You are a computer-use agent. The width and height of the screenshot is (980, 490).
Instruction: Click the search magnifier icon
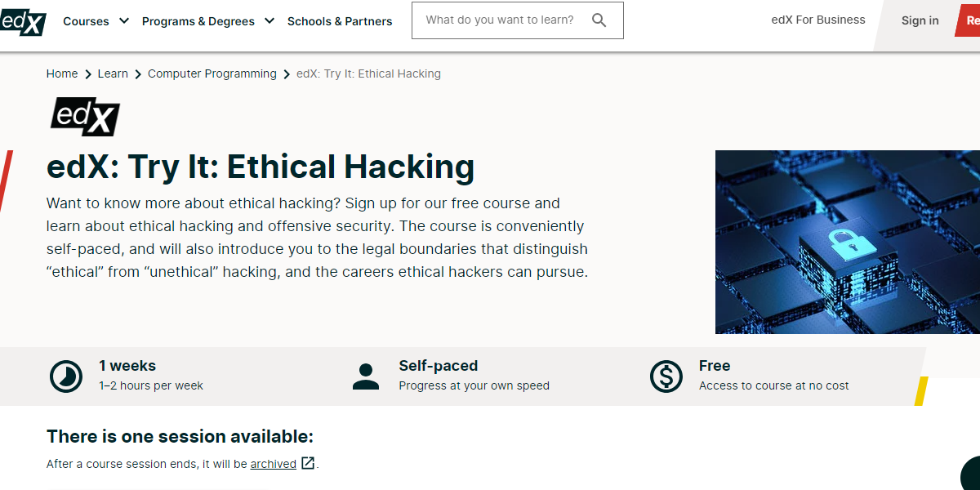pyautogui.click(x=599, y=20)
